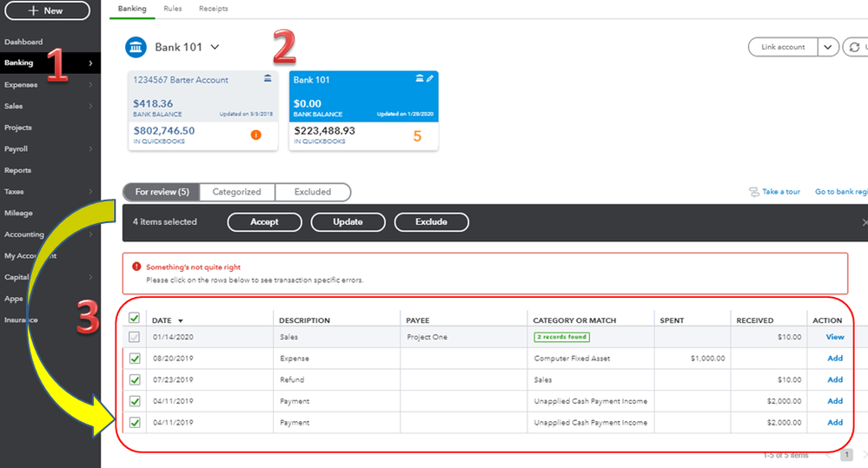
Task: Select the Excluded tab
Action: click(313, 192)
